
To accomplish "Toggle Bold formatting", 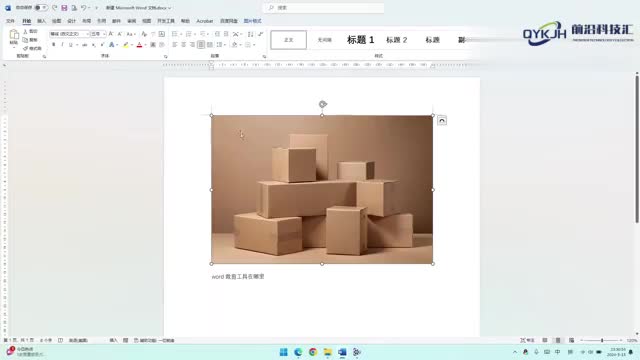I will 53,44.
